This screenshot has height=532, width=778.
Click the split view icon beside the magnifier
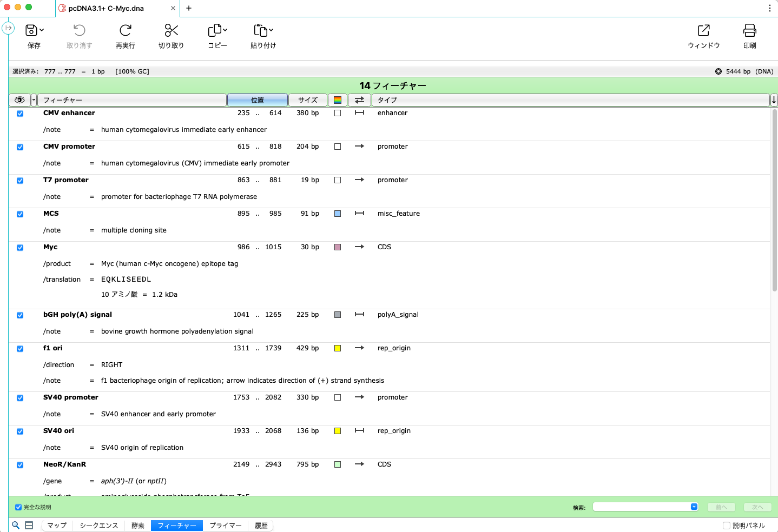(29, 525)
